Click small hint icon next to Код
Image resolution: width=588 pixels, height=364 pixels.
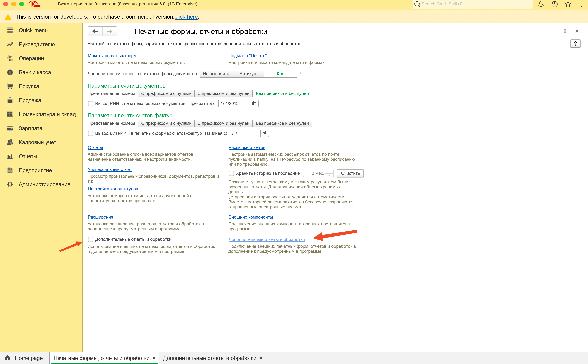(300, 73)
